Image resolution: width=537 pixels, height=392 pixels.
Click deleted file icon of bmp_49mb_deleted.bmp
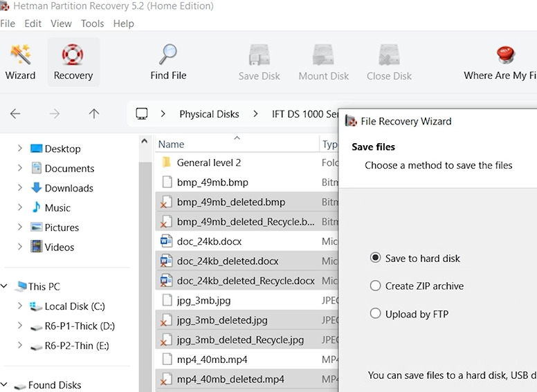point(167,202)
